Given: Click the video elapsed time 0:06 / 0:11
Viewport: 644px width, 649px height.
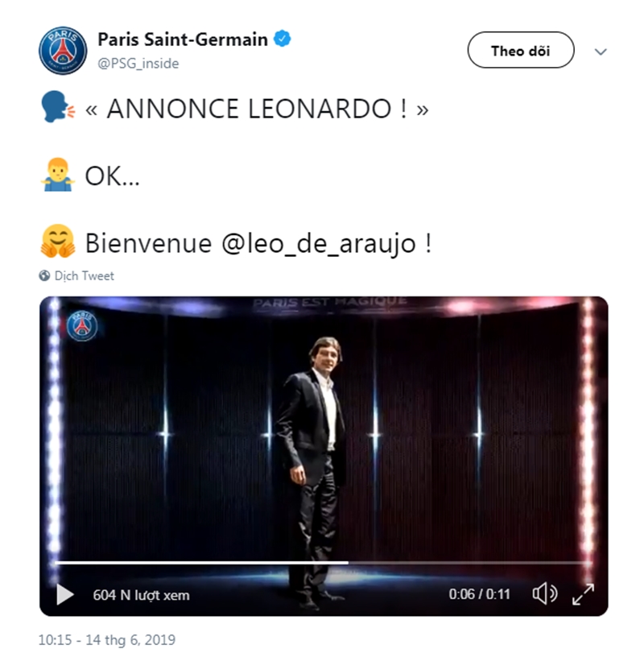Looking at the screenshot, I should click(x=479, y=594).
